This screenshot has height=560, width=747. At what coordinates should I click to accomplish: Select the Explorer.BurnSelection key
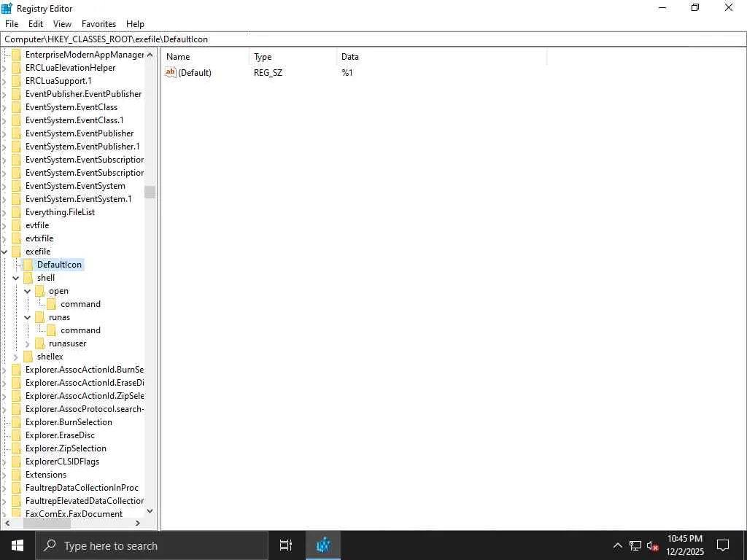click(69, 422)
